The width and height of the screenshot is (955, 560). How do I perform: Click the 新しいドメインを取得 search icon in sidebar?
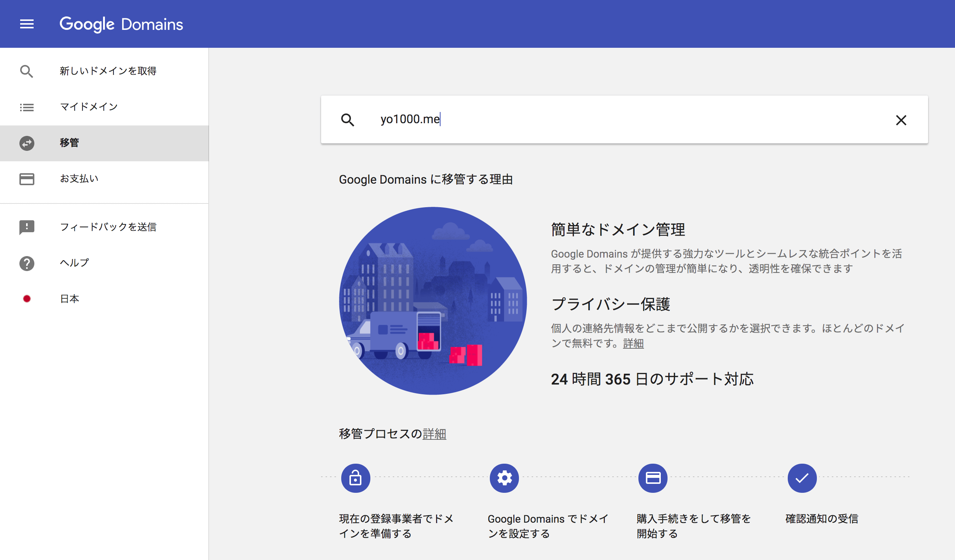(27, 71)
